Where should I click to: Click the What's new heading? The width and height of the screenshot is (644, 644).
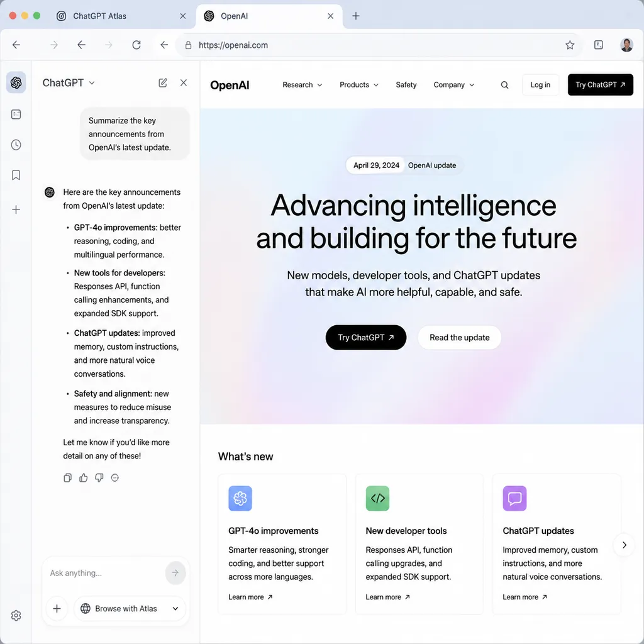[x=246, y=457]
